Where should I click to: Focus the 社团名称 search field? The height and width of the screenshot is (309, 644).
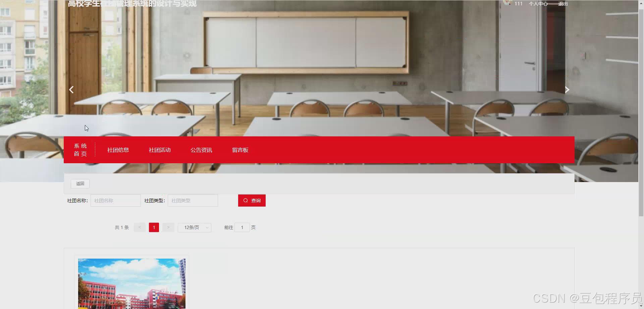click(x=116, y=201)
